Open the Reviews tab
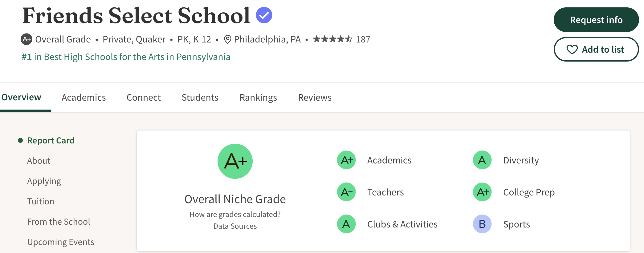The image size is (644, 253). (314, 97)
